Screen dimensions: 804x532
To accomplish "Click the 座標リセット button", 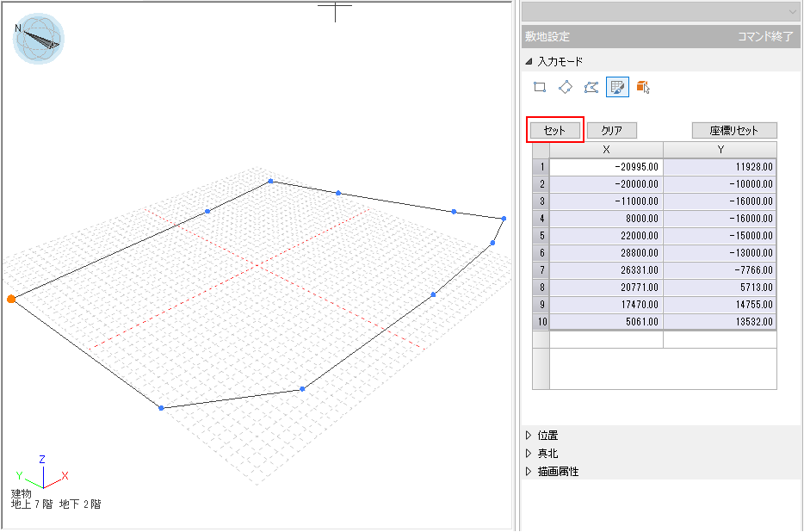I will 734,131.
